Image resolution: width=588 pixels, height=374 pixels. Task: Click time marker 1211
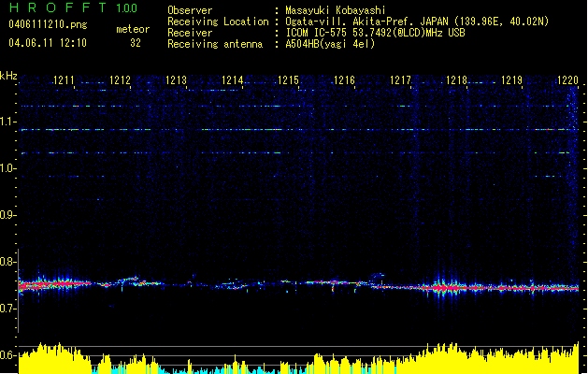coord(64,80)
